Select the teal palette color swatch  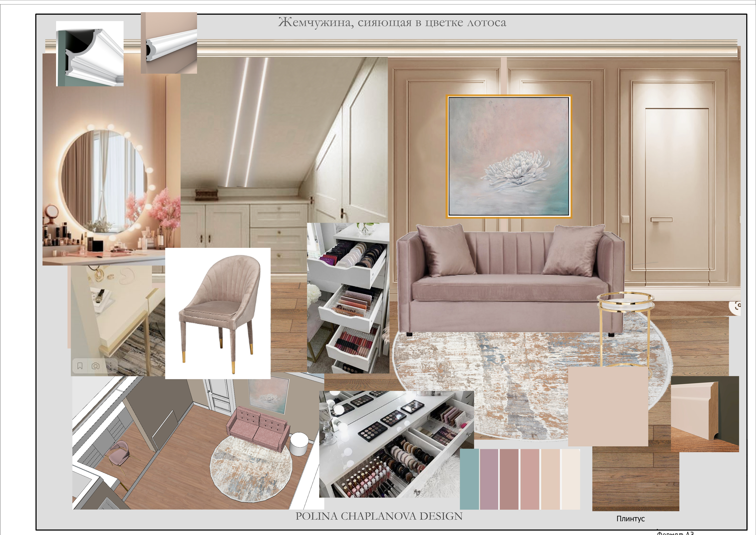click(x=469, y=479)
